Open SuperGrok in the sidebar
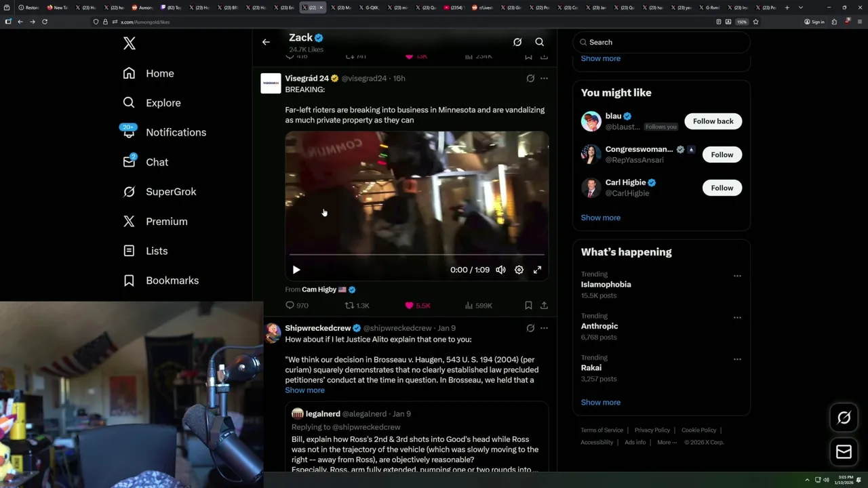This screenshot has width=868, height=488. [x=159, y=192]
